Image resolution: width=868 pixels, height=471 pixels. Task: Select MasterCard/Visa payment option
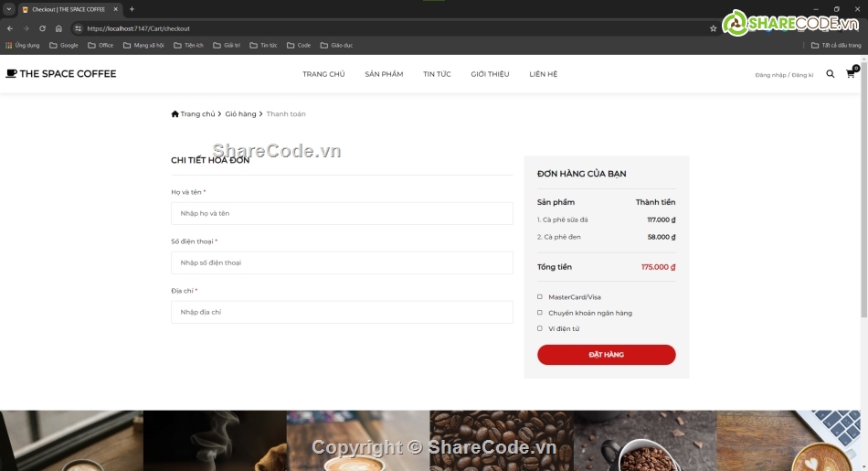tap(540, 296)
